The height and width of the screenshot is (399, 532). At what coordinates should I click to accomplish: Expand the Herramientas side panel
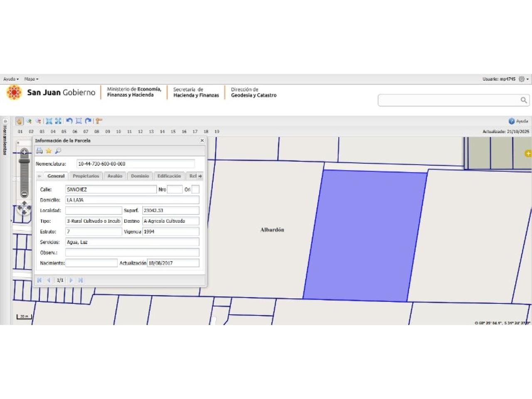5,121
